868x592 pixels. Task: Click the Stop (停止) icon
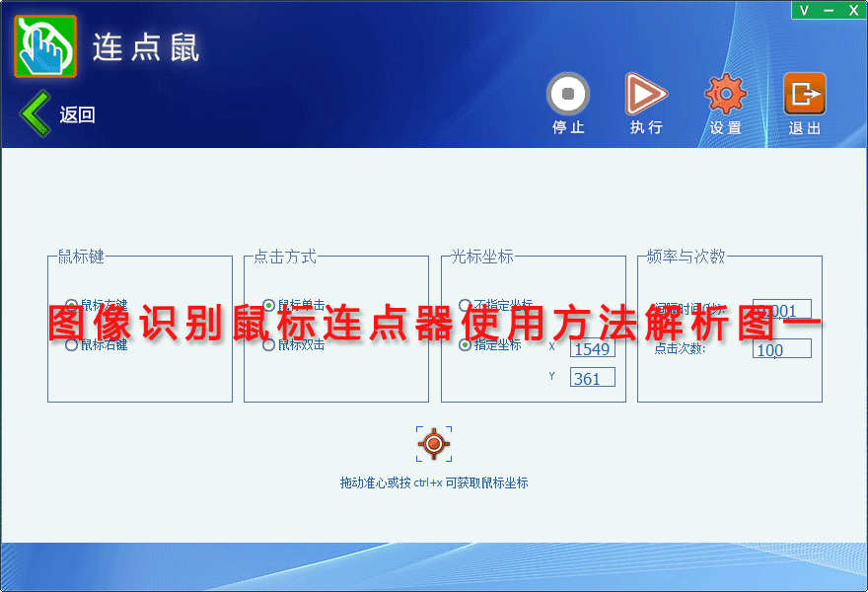tap(568, 94)
